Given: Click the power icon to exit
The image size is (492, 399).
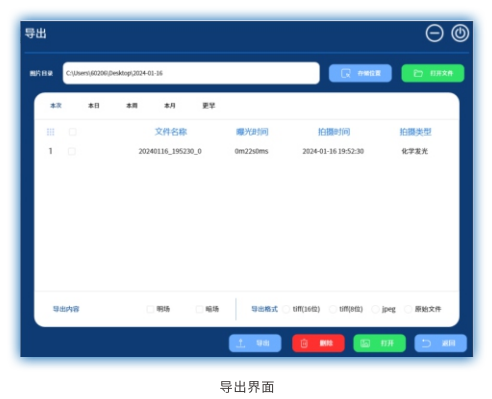Looking at the screenshot, I should tap(460, 33).
